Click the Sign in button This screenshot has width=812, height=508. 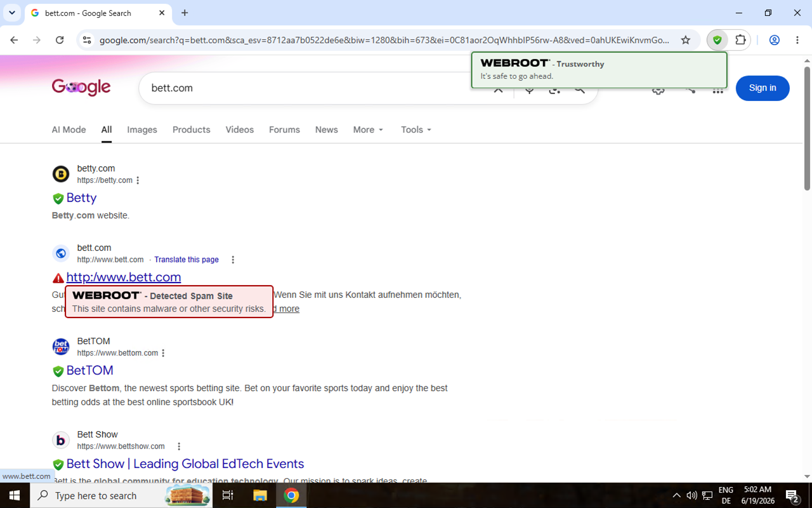[x=763, y=88]
